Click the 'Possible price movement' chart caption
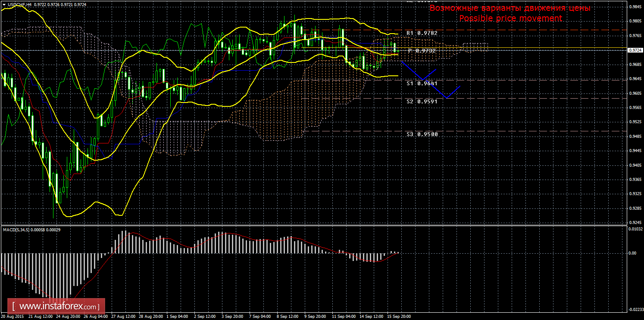The width and height of the screenshot is (644, 320). click(x=510, y=18)
